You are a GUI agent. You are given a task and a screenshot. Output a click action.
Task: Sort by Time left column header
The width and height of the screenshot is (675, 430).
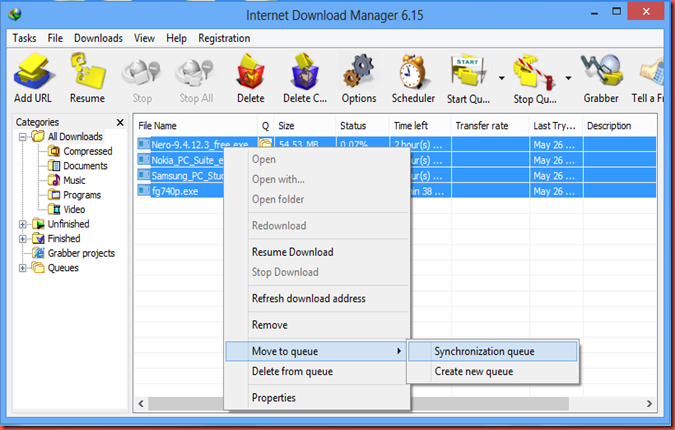coord(420,126)
